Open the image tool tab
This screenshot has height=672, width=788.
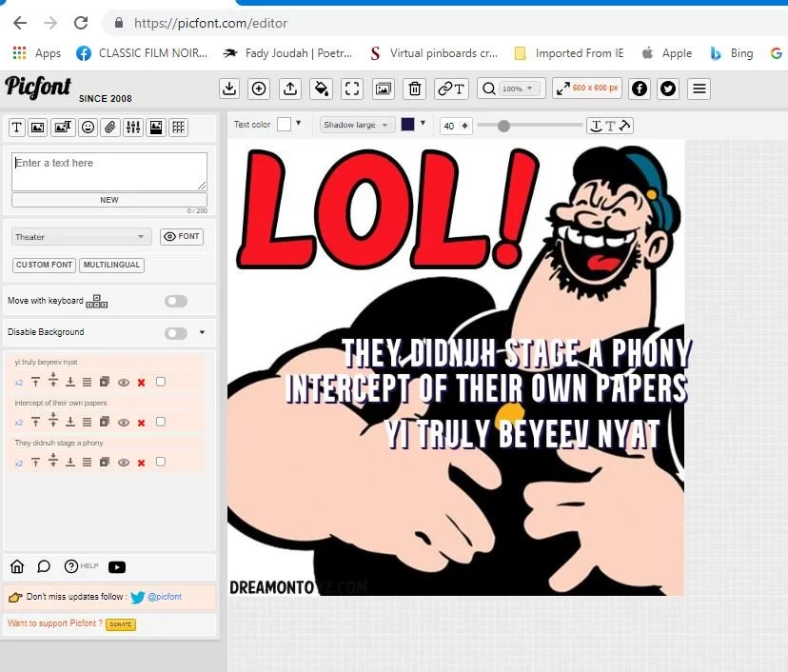coord(38,128)
